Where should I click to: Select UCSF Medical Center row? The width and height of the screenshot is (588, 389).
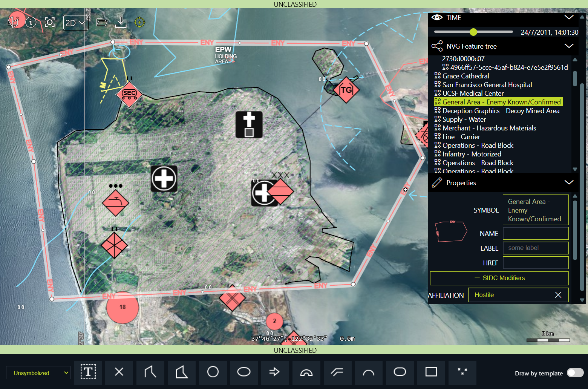point(469,93)
